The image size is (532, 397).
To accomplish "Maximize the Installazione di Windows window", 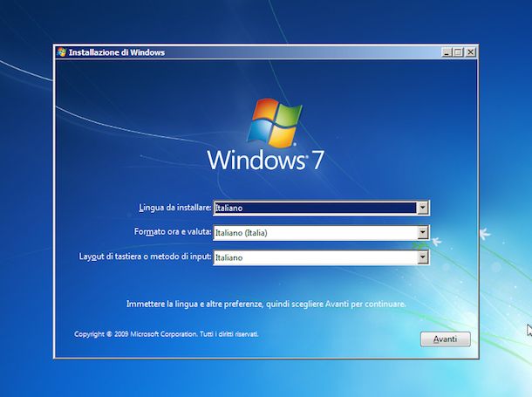I will coord(459,52).
